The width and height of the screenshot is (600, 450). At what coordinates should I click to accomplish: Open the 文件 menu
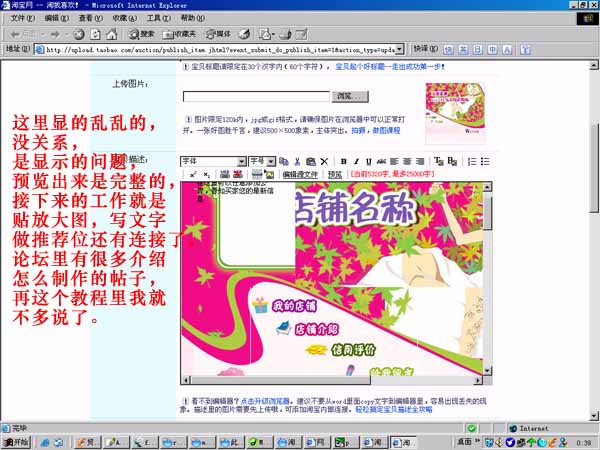point(23,18)
